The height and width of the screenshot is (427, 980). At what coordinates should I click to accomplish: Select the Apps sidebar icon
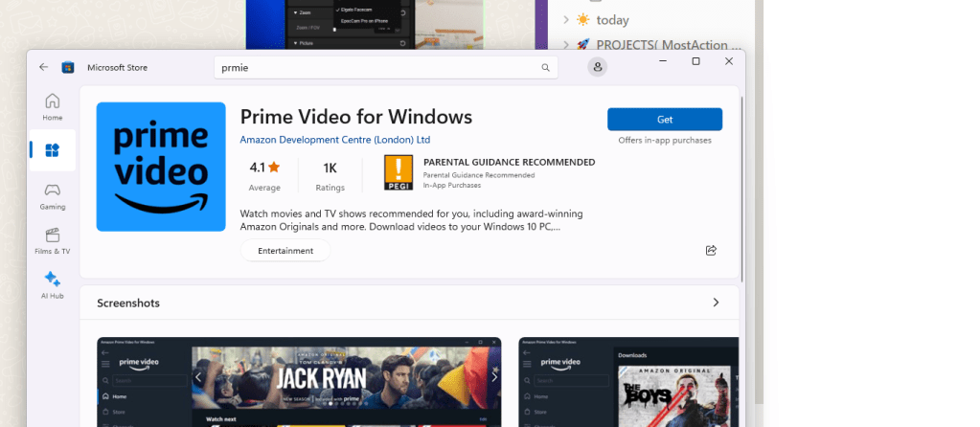click(53, 150)
